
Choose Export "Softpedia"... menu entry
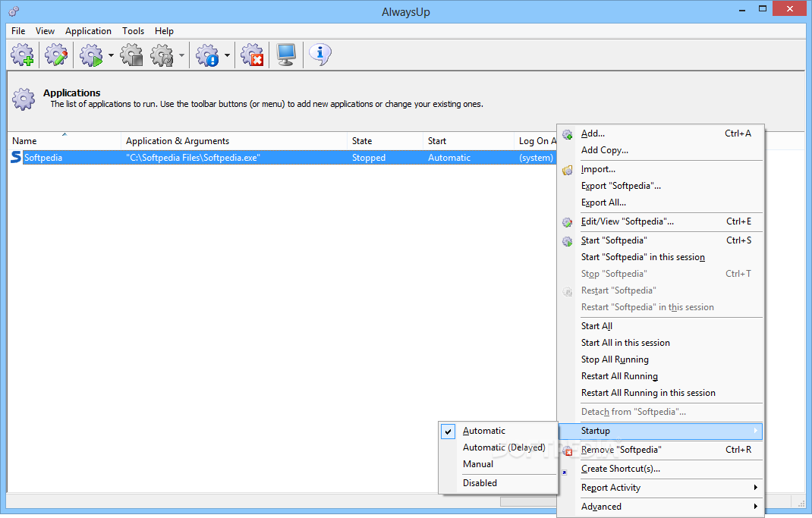(660, 186)
